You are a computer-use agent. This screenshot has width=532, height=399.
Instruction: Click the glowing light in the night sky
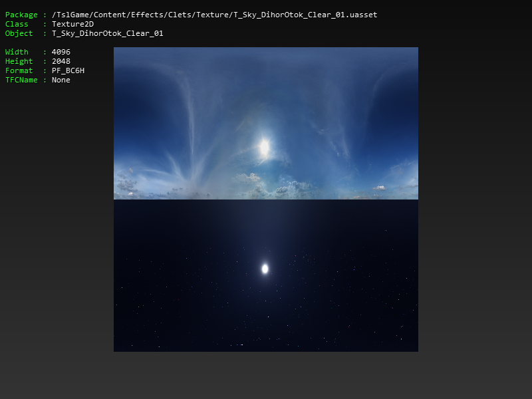tap(265, 269)
